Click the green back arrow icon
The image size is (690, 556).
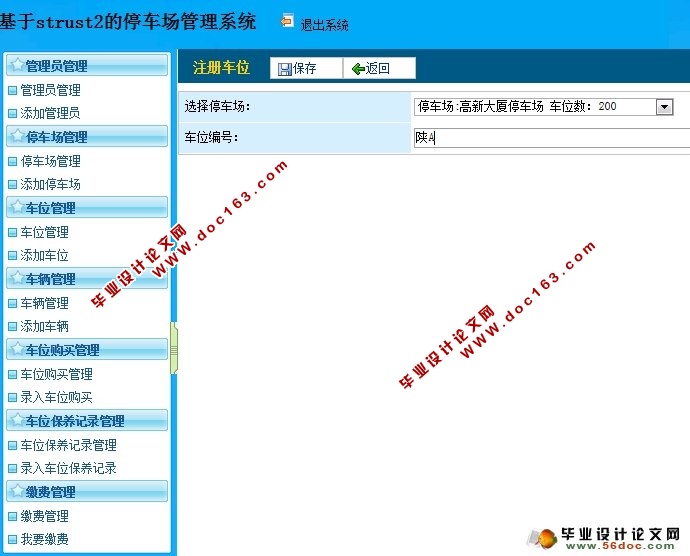point(358,69)
